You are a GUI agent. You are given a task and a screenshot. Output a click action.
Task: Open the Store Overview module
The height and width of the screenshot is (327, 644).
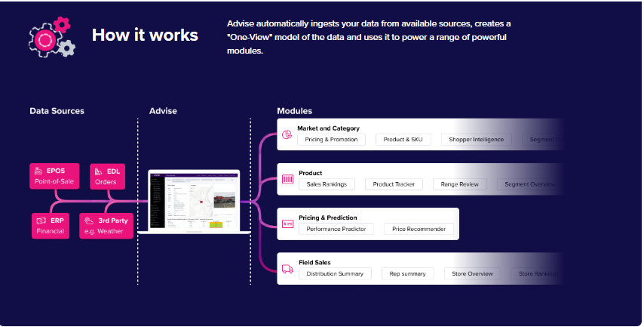[x=472, y=274]
